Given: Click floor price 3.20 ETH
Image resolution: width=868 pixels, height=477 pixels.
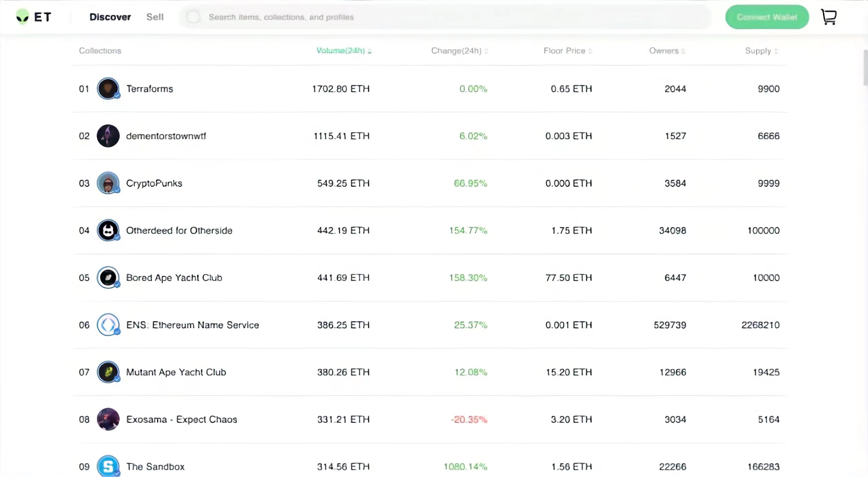Looking at the screenshot, I should pyautogui.click(x=571, y=419).
